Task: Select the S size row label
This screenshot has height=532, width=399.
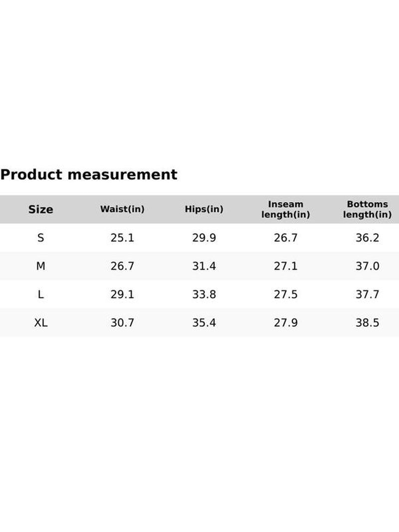Action: [x=40, y=238]
